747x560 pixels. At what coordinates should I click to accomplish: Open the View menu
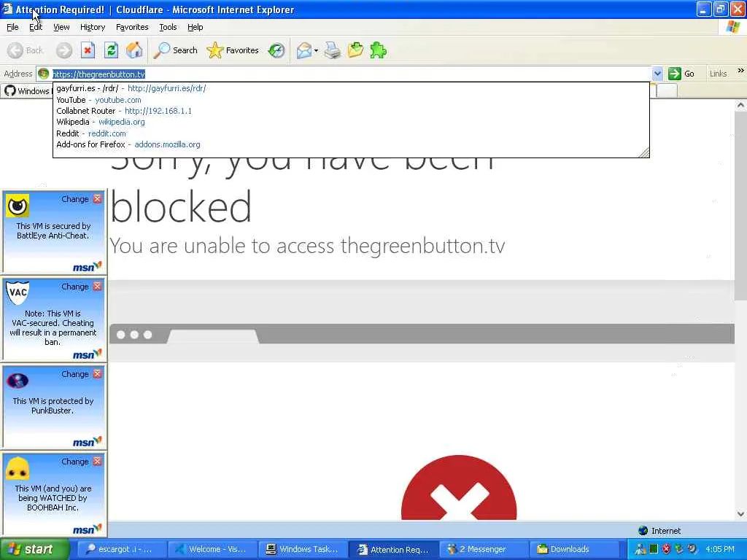click(x=61, y=27)
